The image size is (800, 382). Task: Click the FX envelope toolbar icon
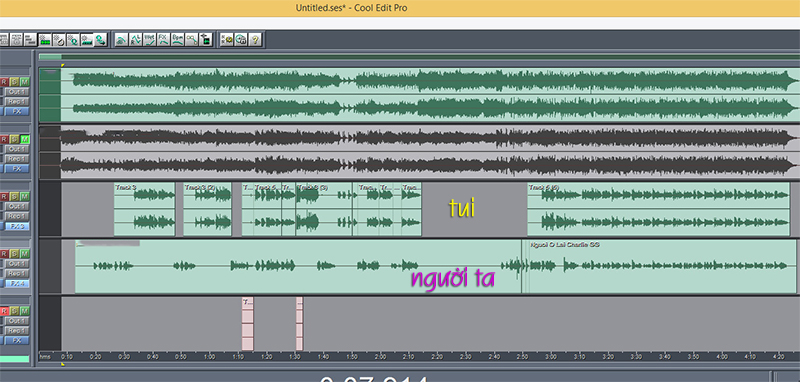pyautogui.click(x=163, y=39)
